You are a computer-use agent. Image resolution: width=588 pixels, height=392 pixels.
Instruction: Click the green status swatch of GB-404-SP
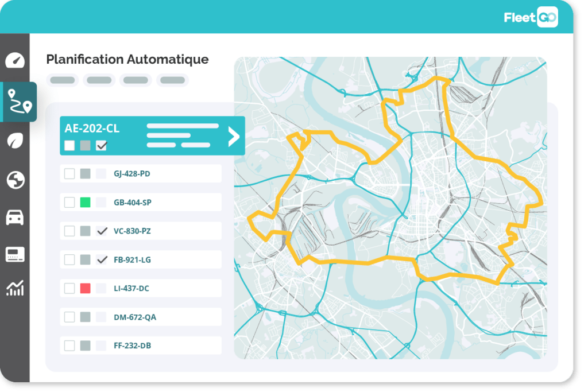[86, 203]
